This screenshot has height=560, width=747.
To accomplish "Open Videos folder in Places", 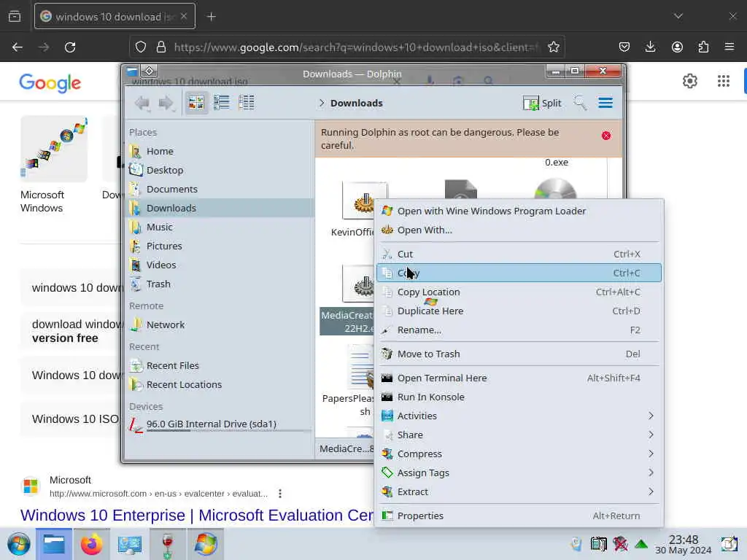I will point(219,265).
